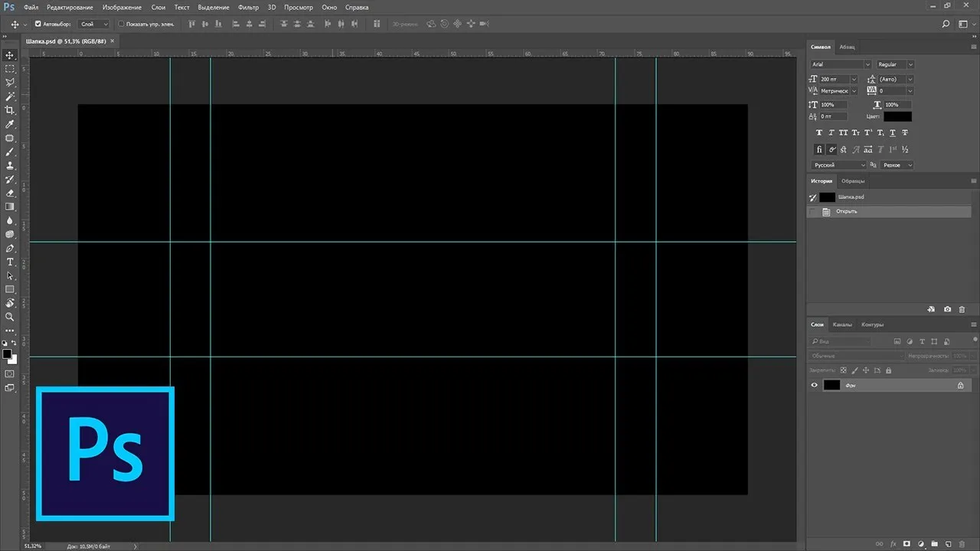The width and height of the screenshot is (980, 551).
Task: Delete layer with trash icon
Action: [962, 543]
